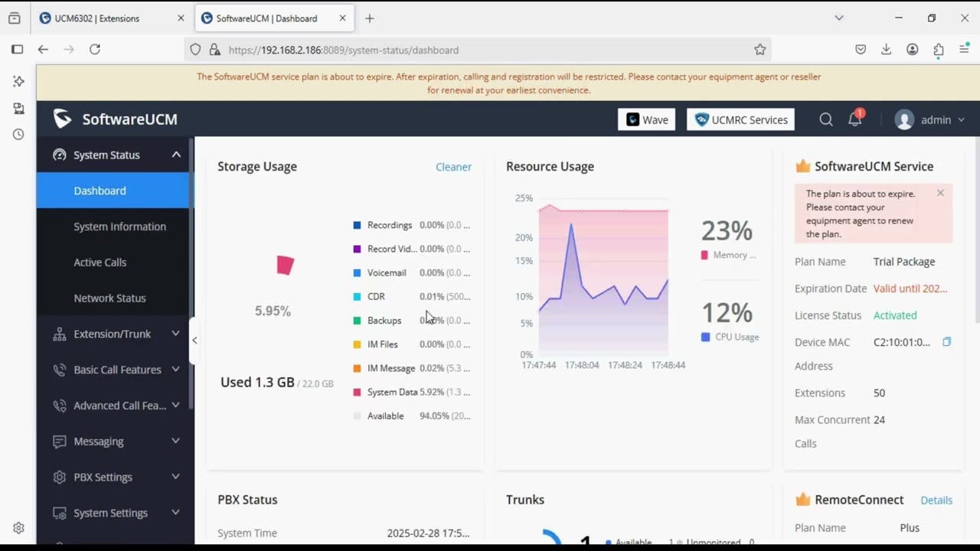The image size is (980, 551).
Task: Click the Trial Package plan name
Action: click(904, 262)
